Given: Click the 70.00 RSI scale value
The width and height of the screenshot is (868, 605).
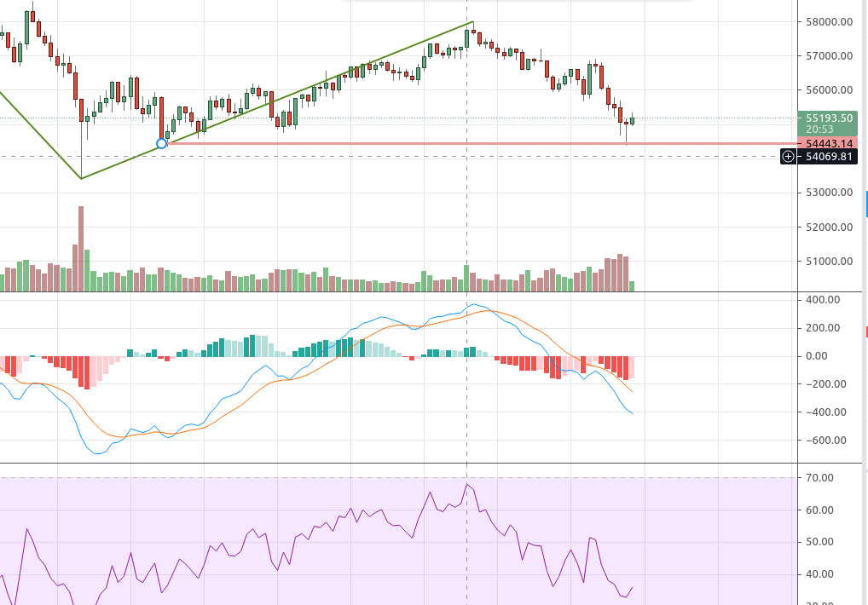Looking at the screenshot, I should [x=819, y=478].
